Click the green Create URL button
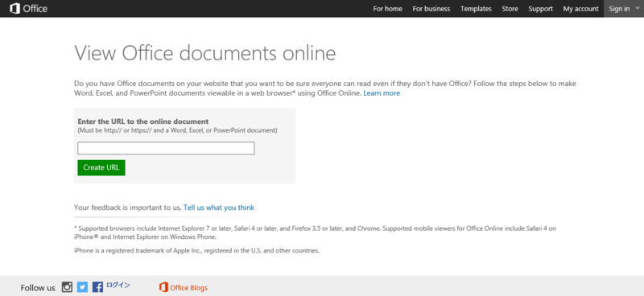The height and width of the screenshot is (296, 644). click(101, 167)
